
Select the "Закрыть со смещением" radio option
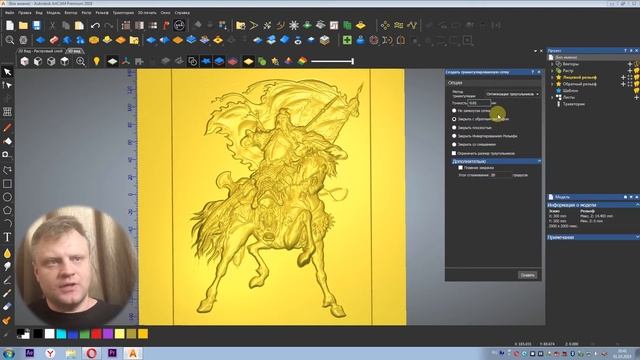(454, 144)
